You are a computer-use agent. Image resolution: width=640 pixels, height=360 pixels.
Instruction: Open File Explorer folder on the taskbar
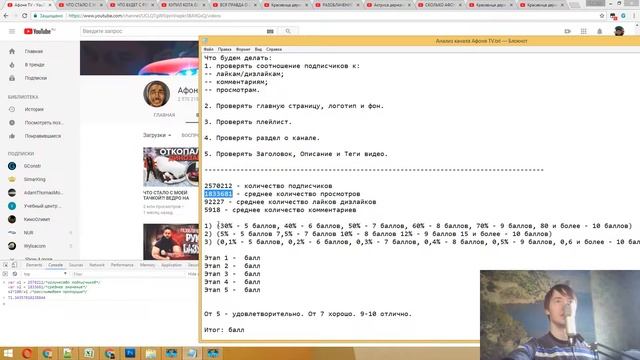151,353
